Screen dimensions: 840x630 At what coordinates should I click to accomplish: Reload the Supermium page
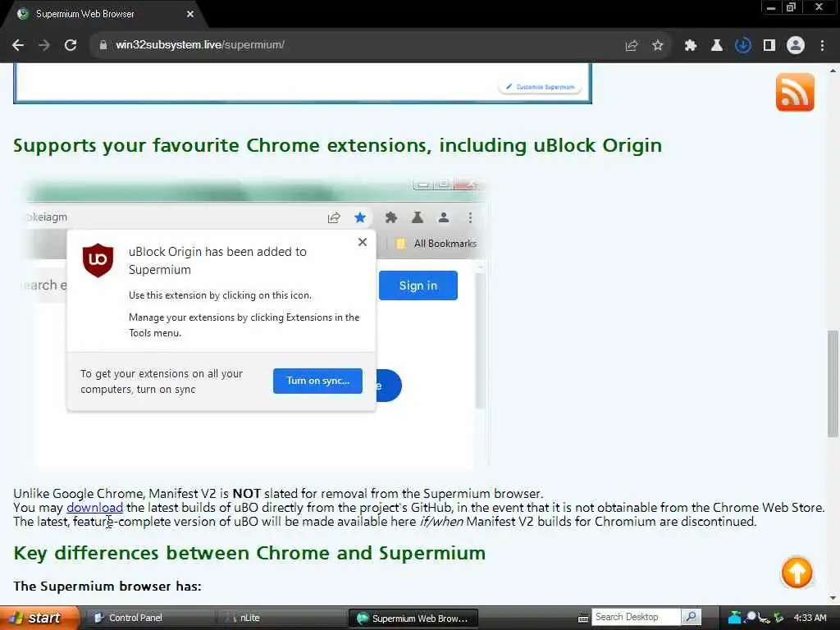pos(71,45)
